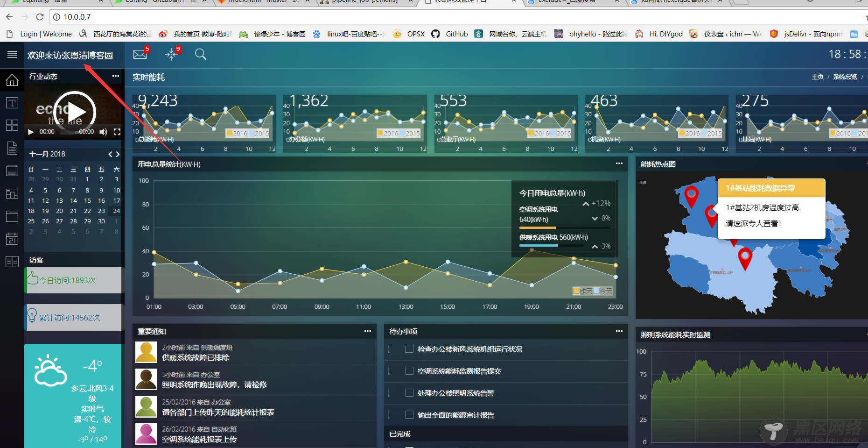Open the 重要通知 panel options (...) menu
Viewport: 868px width, 448px height.
click(368, 331)
